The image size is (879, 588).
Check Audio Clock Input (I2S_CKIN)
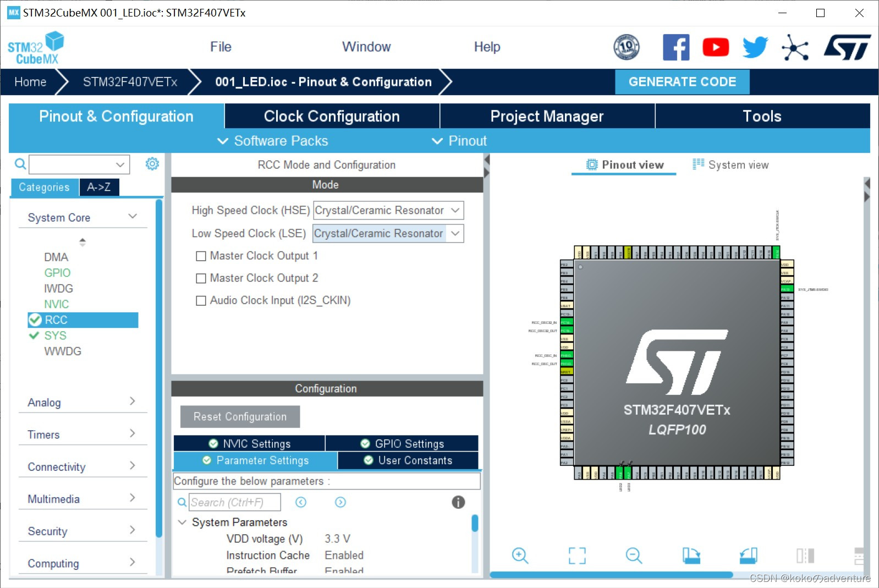(x=201, y=301)
